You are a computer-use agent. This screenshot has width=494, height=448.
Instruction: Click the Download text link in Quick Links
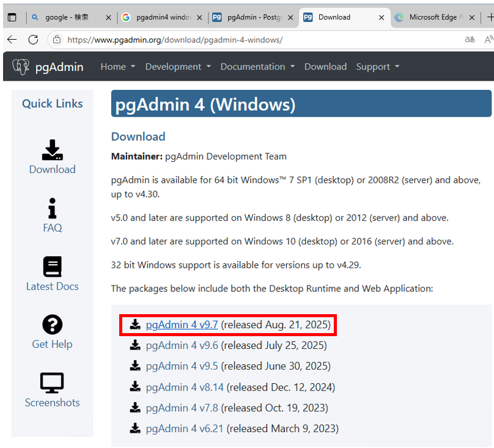[x=53, y=169]
